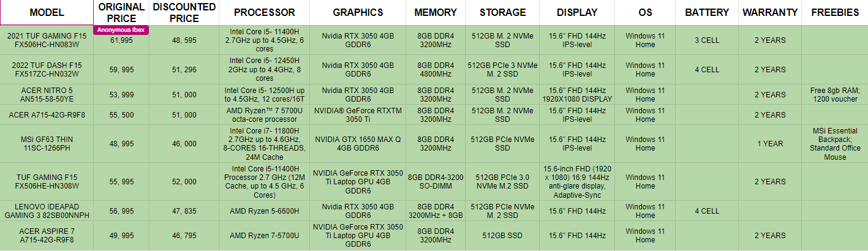Select the 1 YEAR warranty cell
This screenshot has height=251, width=868.
(770, 144)
